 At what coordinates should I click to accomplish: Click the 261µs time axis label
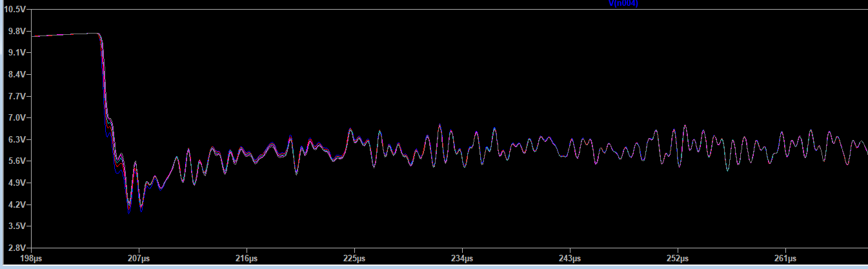pyautogui.click(x=785, y=258)
